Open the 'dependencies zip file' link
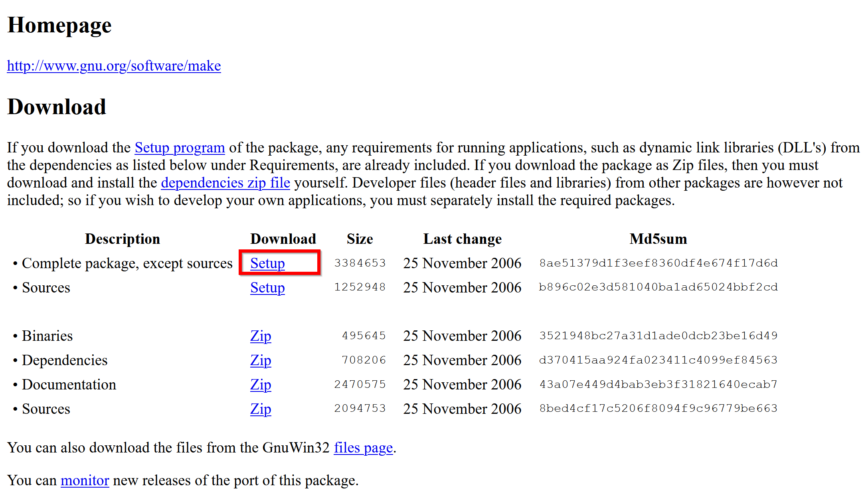The image size is (868, 498). (x=225, y=183)
